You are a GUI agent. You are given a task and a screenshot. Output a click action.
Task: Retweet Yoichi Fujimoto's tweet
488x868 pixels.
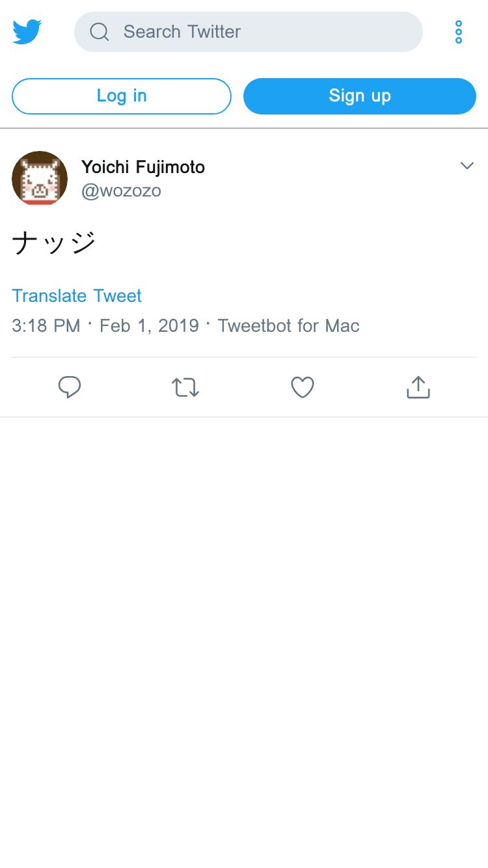[x=185, y=388]
